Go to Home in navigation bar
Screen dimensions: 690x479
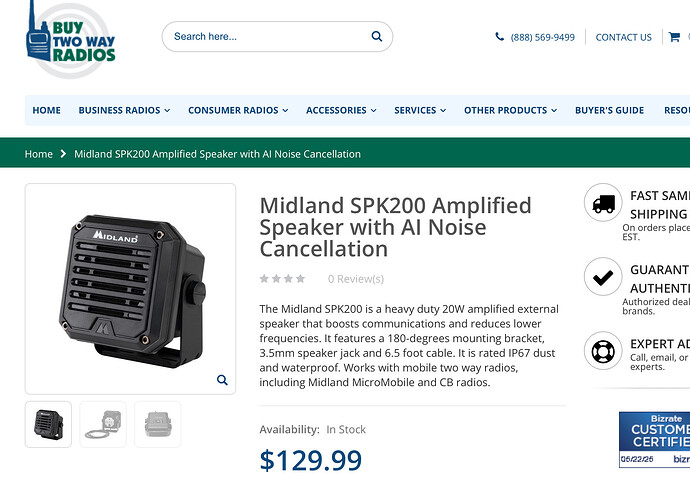click(x=47, y=110)
